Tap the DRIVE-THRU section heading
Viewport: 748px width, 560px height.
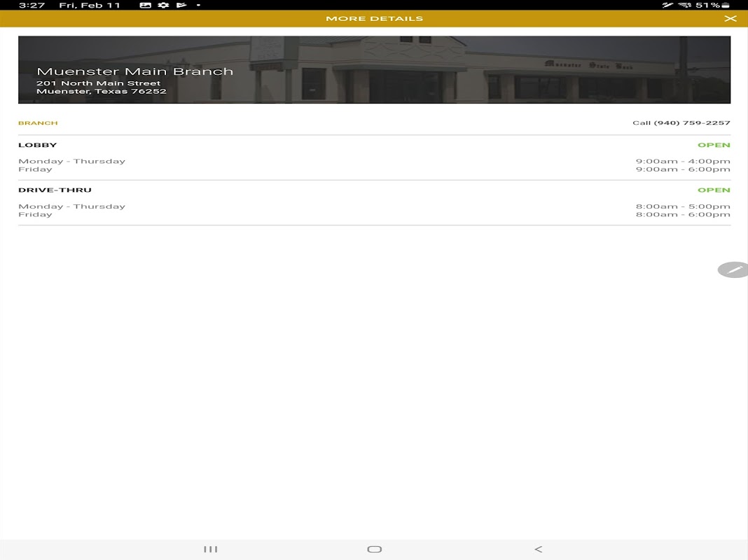(55, 190)
